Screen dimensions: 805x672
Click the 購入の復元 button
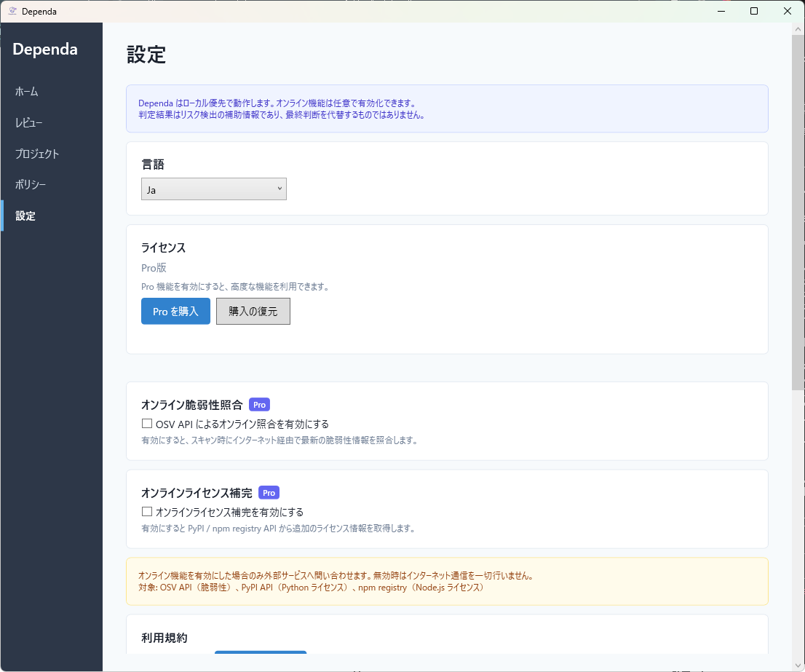(253, 311)
